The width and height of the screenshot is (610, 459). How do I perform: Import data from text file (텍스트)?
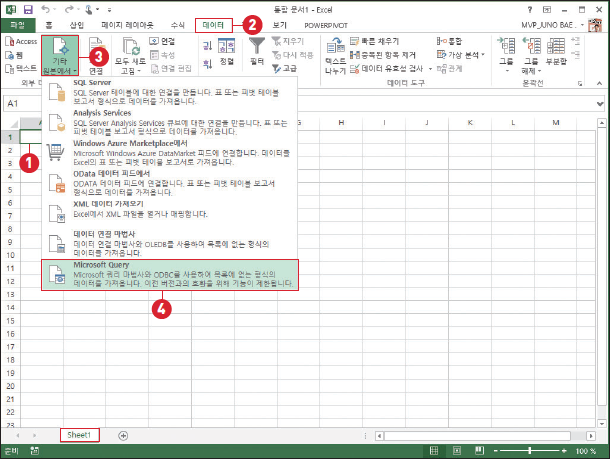point(21,68)
